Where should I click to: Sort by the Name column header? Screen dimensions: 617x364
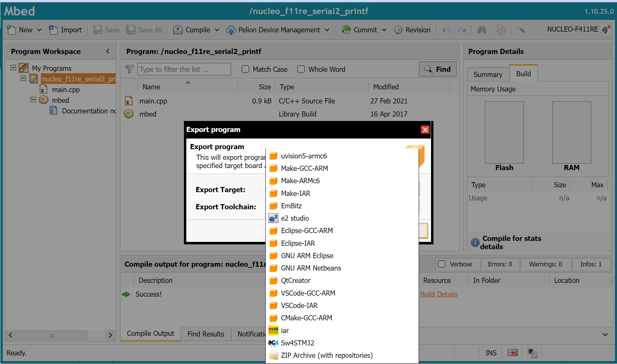click(x=151, y=87)
